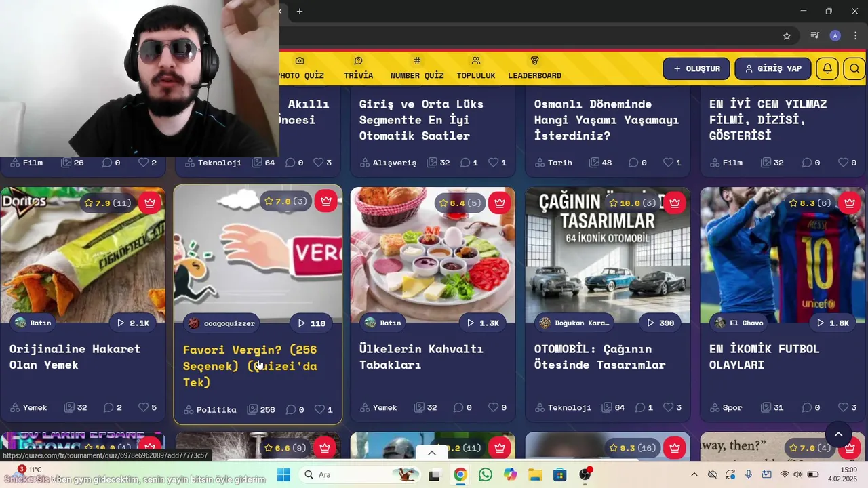Click Alışveriş category tag
Image resolution: width=868 pixels, height=488 pixels.
[x=388, y=163]
